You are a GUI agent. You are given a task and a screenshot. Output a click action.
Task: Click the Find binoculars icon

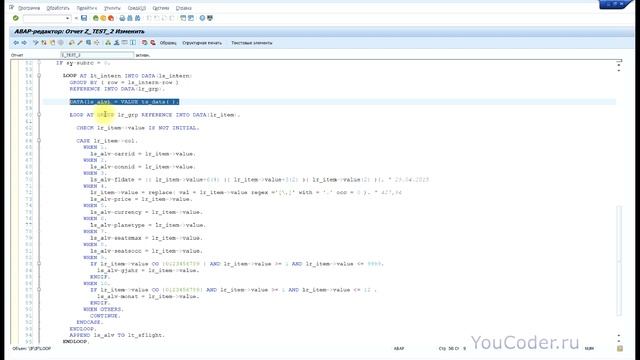(x=130, y=18)
